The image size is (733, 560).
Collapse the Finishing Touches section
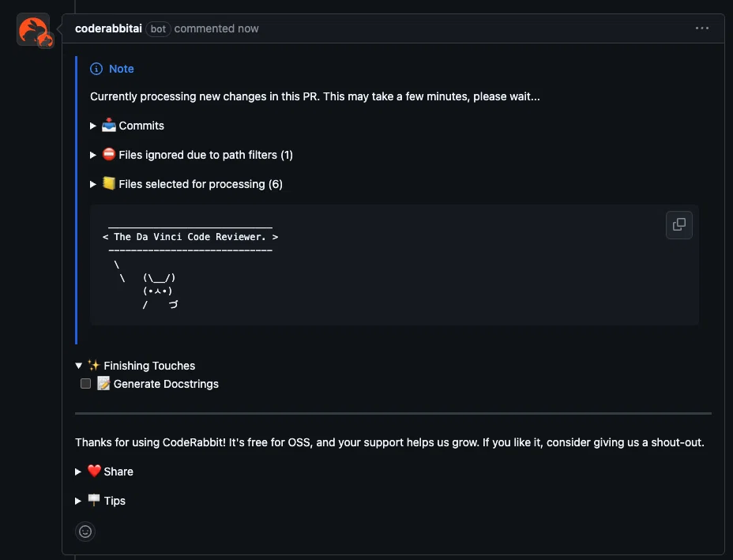coord(135,366)
